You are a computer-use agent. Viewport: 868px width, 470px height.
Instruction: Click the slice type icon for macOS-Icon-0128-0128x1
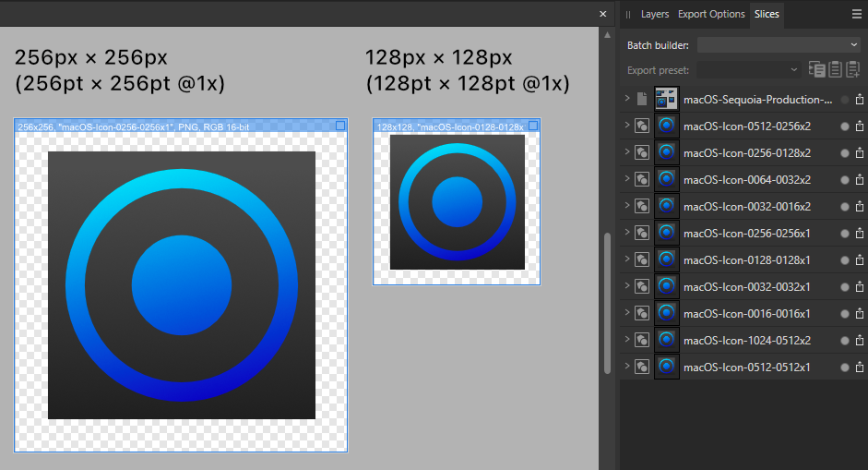tap(642, 259)
